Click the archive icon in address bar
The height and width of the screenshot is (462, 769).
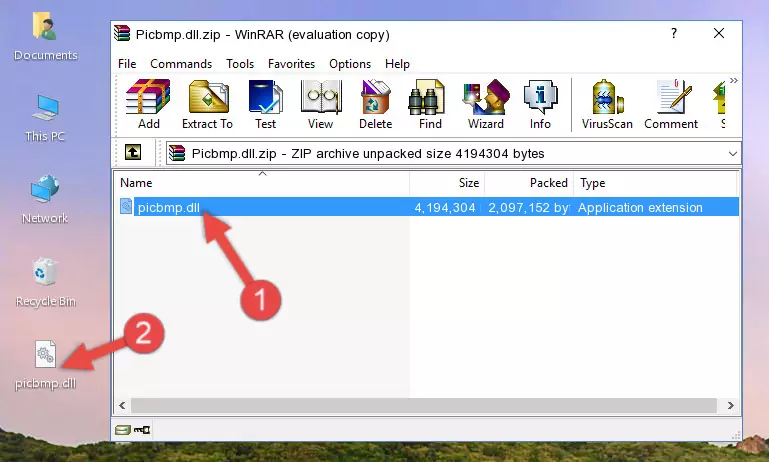(x=177, y=154)
